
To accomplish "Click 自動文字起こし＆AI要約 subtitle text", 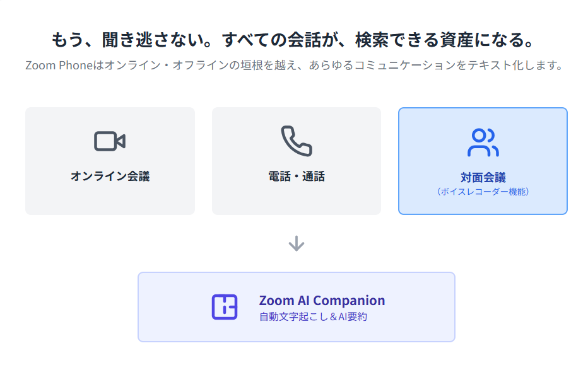I will (x=313, y=317).
